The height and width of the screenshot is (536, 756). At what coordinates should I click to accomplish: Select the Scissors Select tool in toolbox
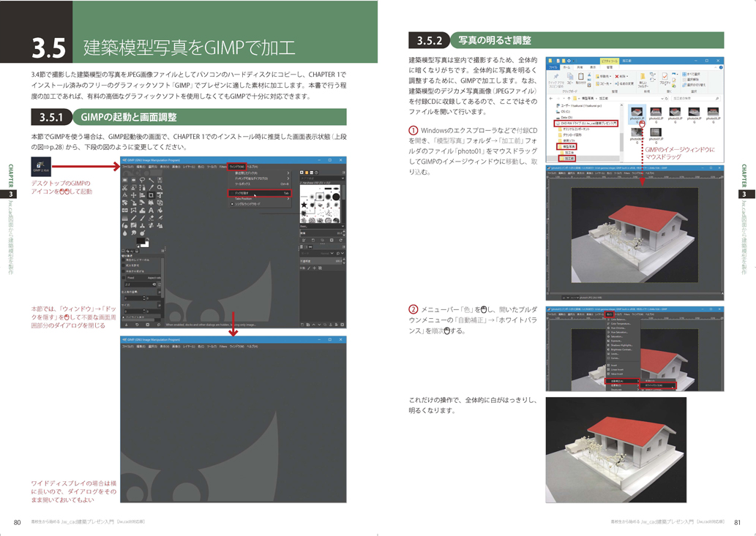[x=125, y=188]
